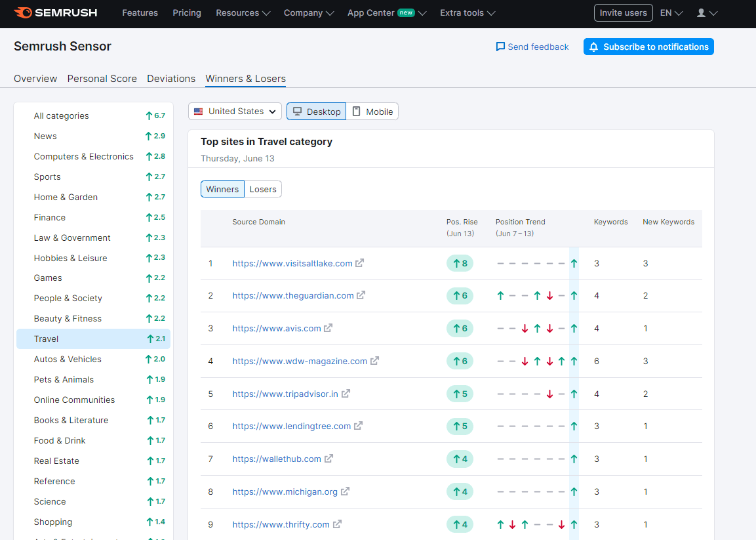The width and height of the screenshot is (756, 540).
Task: Open the EN language selector
Action: click(x=671, y=13)
